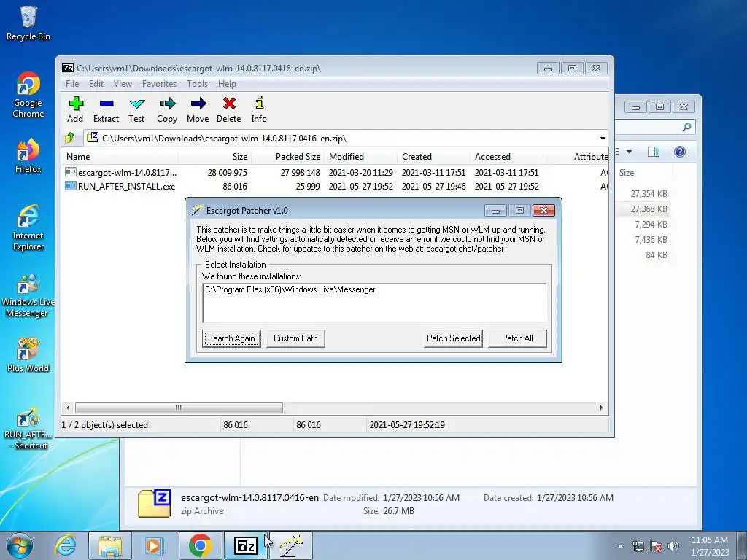747x560 pixels.
Task: Open the Edit menu
Action: [96, 84]
